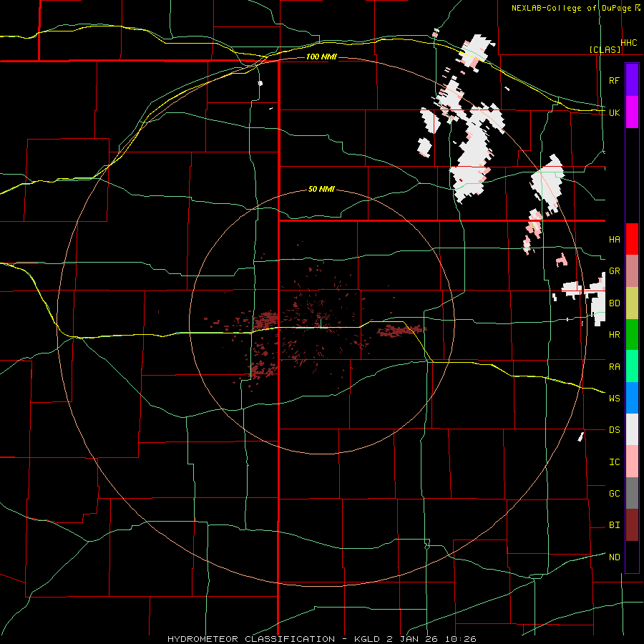Click the WS blue legend color swatch
The height and width of the screenshot is (644, 644).
(x=632, y=398)
